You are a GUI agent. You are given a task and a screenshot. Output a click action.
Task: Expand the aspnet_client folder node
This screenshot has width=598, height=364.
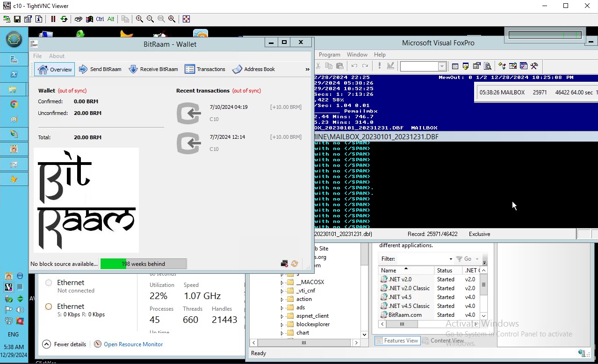coord(282,316)
